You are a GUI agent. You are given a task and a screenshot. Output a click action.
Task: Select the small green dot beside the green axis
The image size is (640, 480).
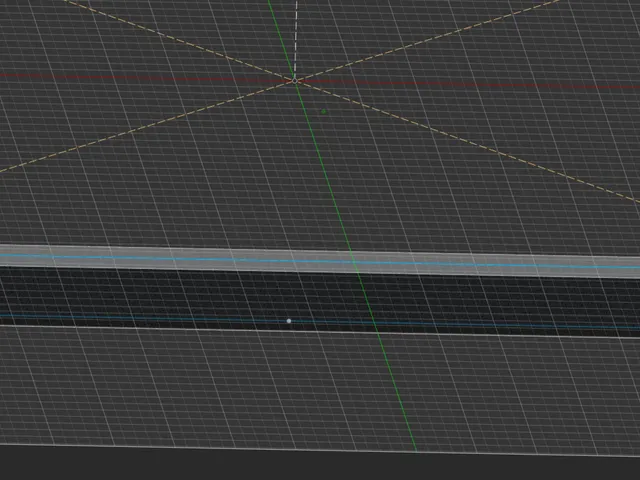click(x=324, y=111)
